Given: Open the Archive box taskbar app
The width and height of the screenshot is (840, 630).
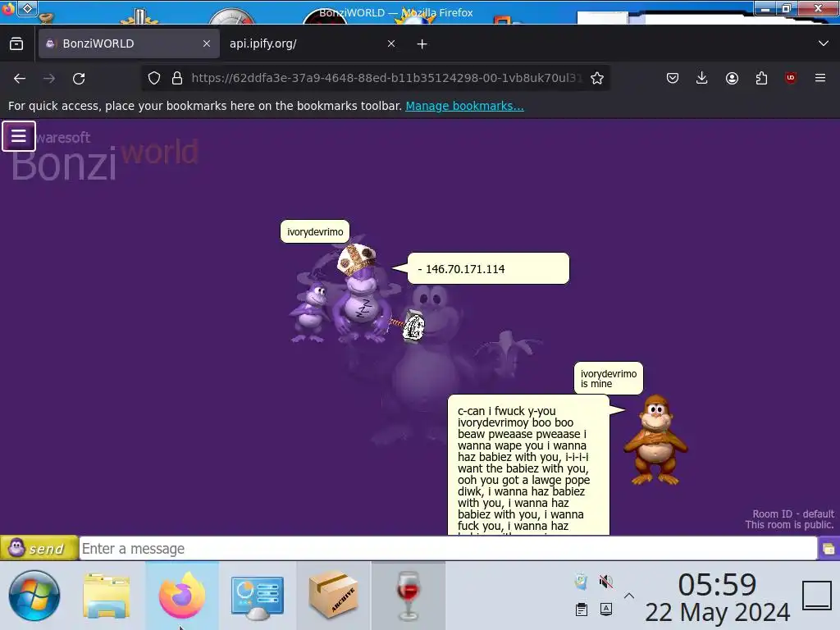Looking at the screenshot, I should (333, 596).
